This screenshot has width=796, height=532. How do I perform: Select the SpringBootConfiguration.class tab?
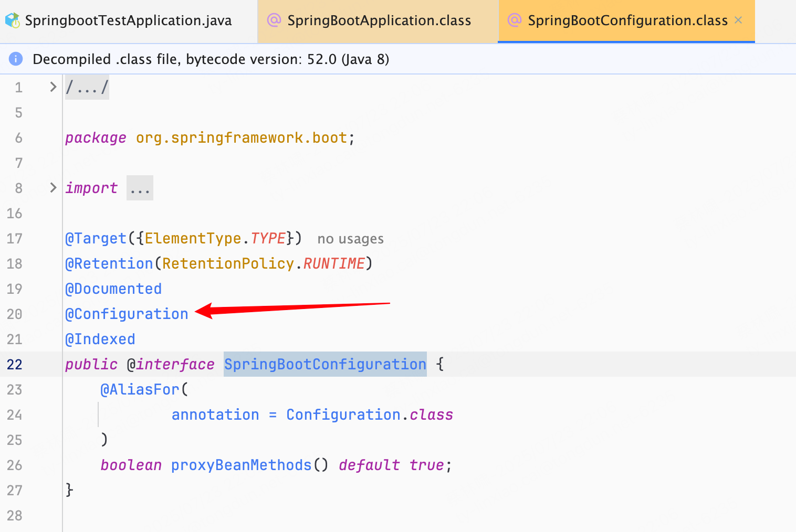coord(626,21)
